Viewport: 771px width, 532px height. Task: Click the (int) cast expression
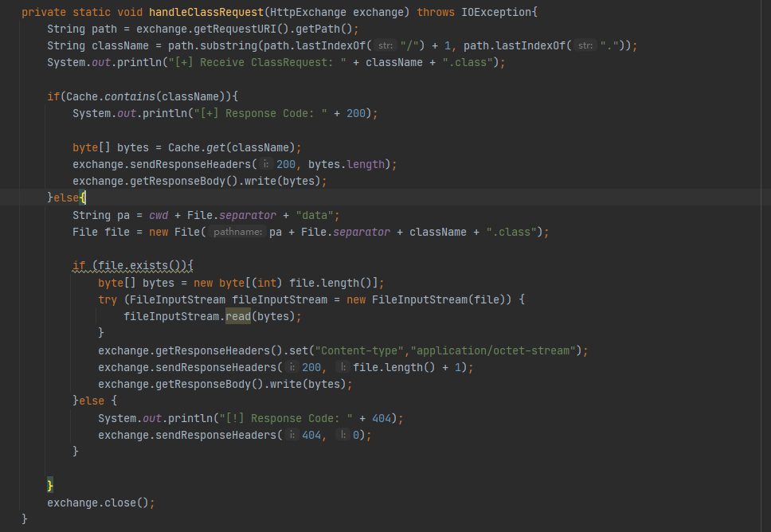pos(267,284)
